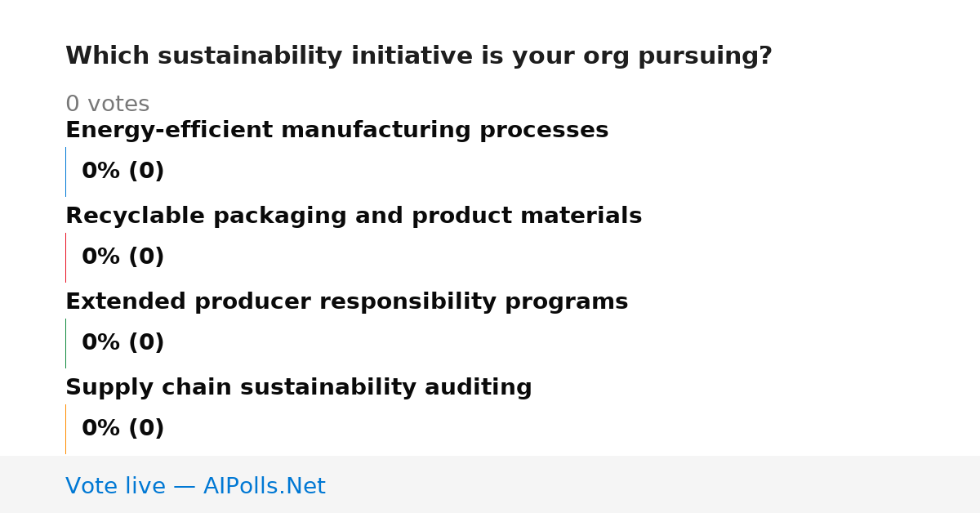This screenshot has width=980, height=513.
Task: Click the poll question heading about sustainability initiative
Action: (418, 56)
